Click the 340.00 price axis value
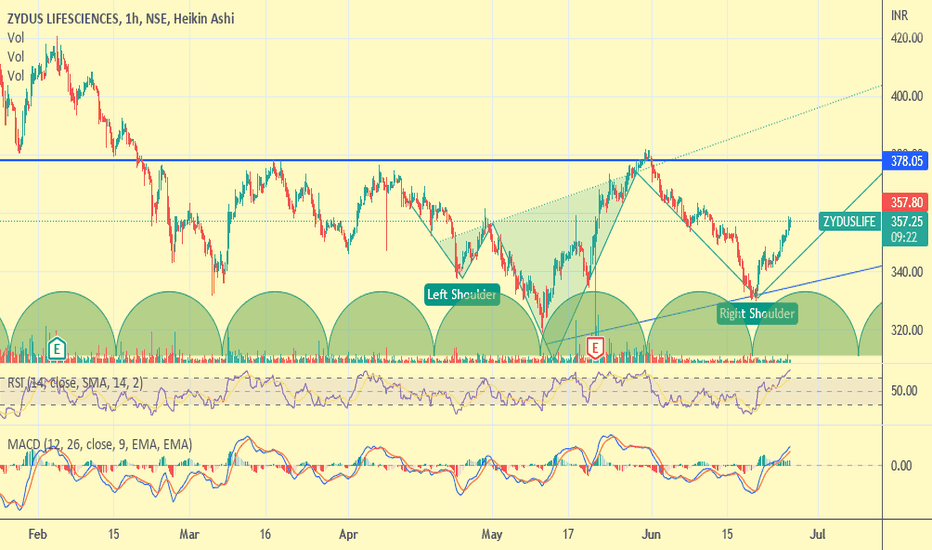This screenshot has width=932, height=550. point(906,272)
